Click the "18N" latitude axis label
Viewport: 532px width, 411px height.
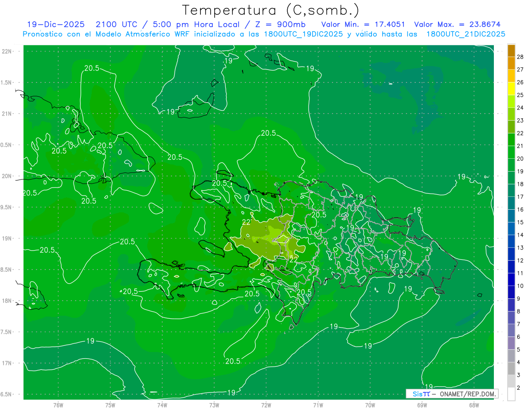pyautogui.click(x=7, y=301)
